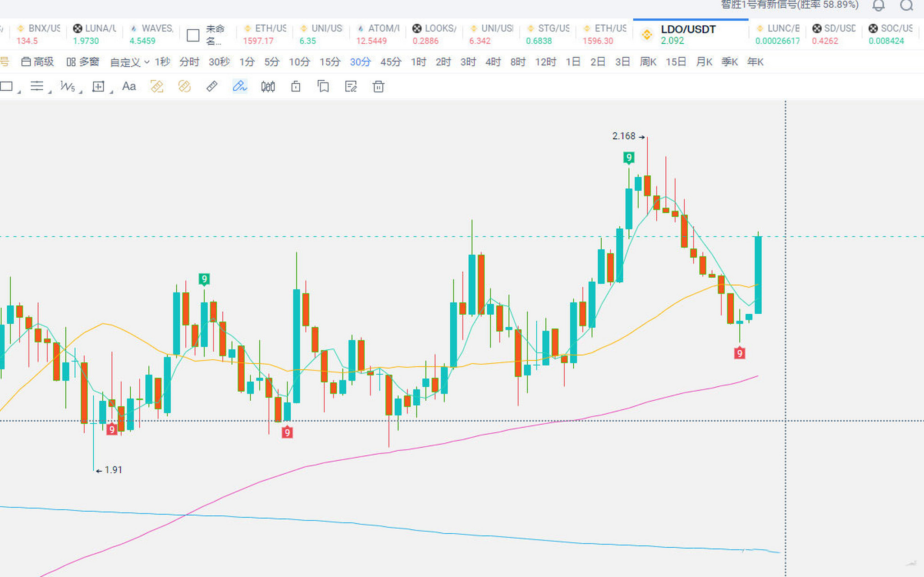Switch to the WAVES tab
This screenshot has width=924, height=577.
151,34
